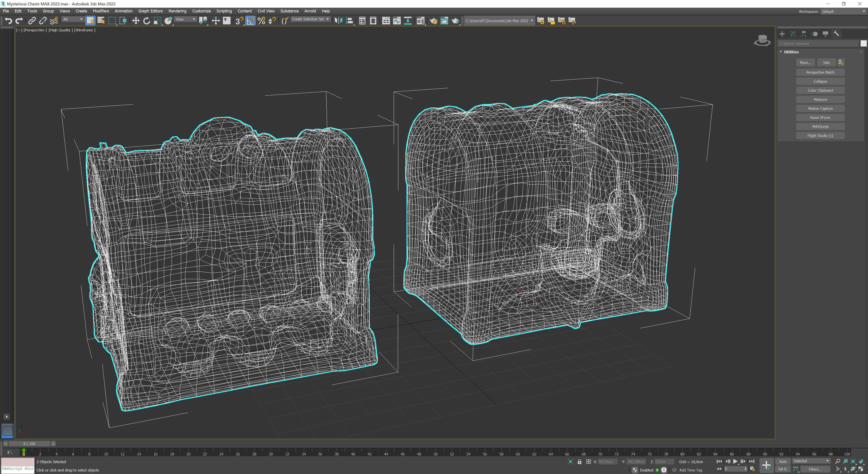
Task: Click the Perspective Match utility button
Action: [820, 72]
